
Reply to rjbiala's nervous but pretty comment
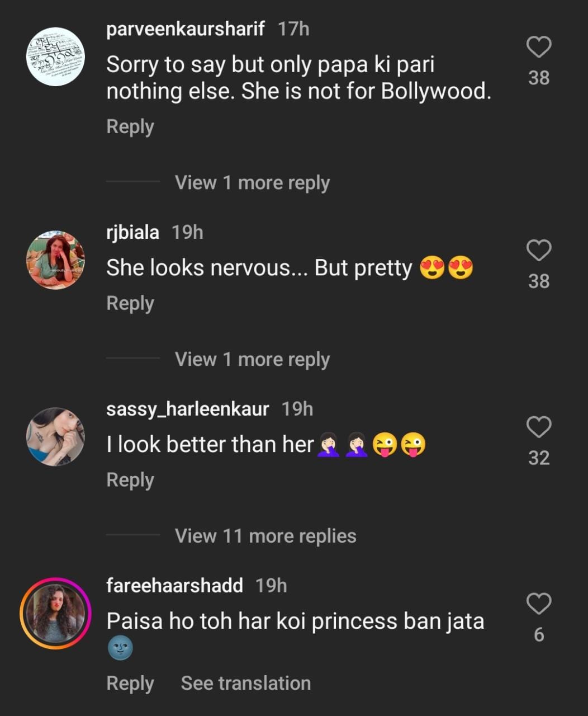click(130, 304)
